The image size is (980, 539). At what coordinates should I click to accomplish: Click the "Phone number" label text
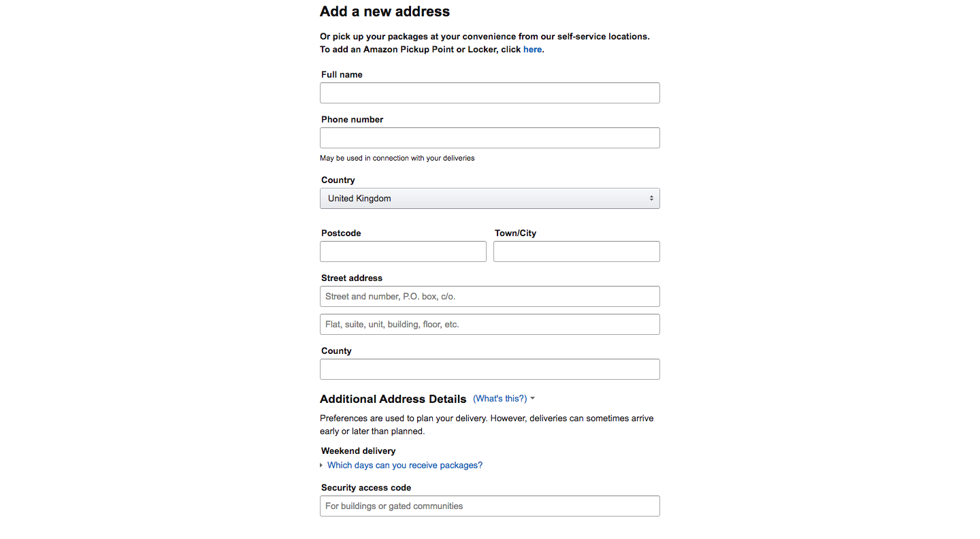point(352,120)
